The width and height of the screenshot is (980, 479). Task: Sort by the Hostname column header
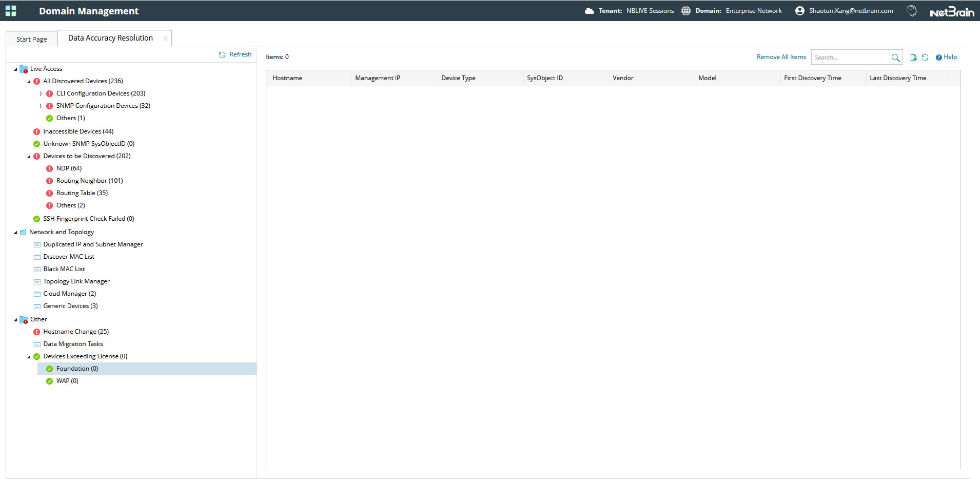pos(309,78)
